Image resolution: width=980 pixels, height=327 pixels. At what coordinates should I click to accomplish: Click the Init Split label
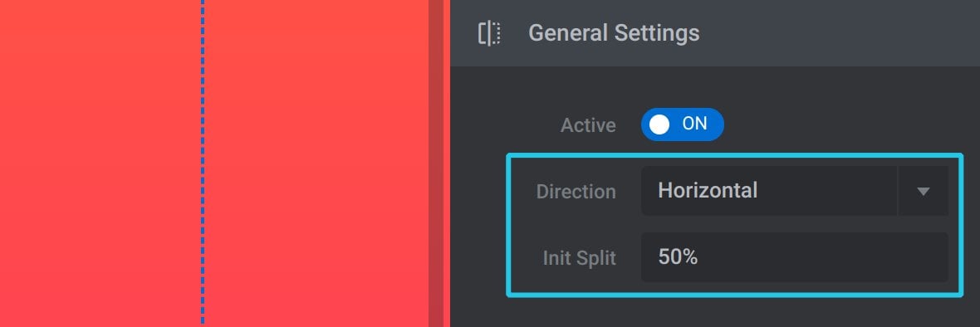pos(580,258)
